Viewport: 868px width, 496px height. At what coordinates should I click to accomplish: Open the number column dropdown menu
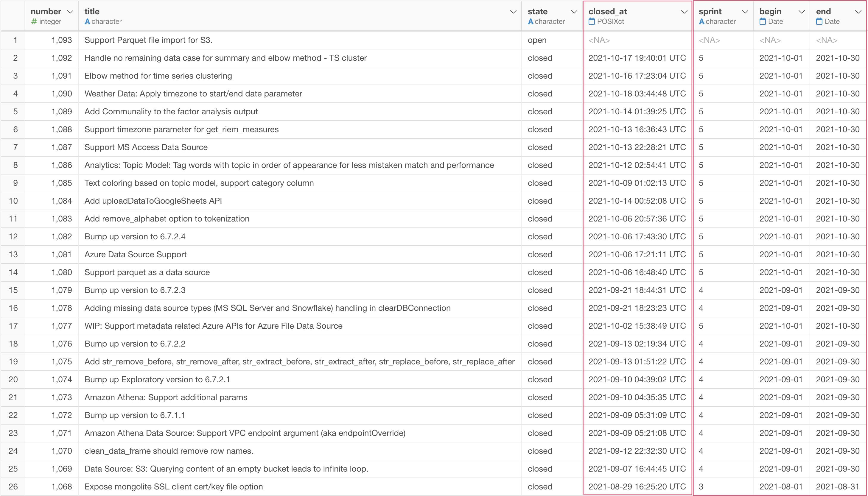[70, 12]
